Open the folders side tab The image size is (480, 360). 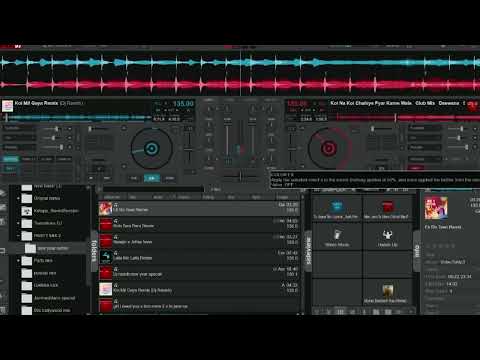click(94, 251)
